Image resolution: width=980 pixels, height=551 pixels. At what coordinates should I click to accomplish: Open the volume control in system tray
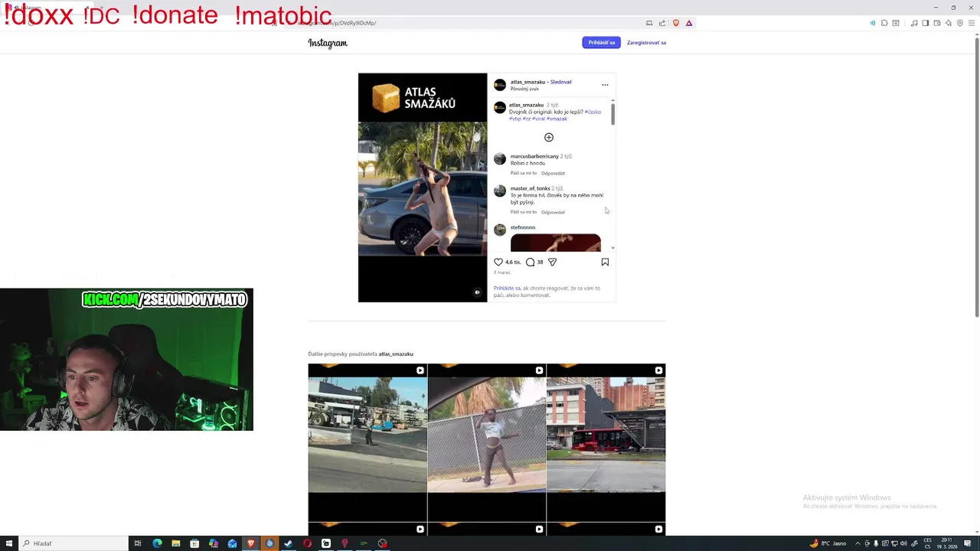904,543
